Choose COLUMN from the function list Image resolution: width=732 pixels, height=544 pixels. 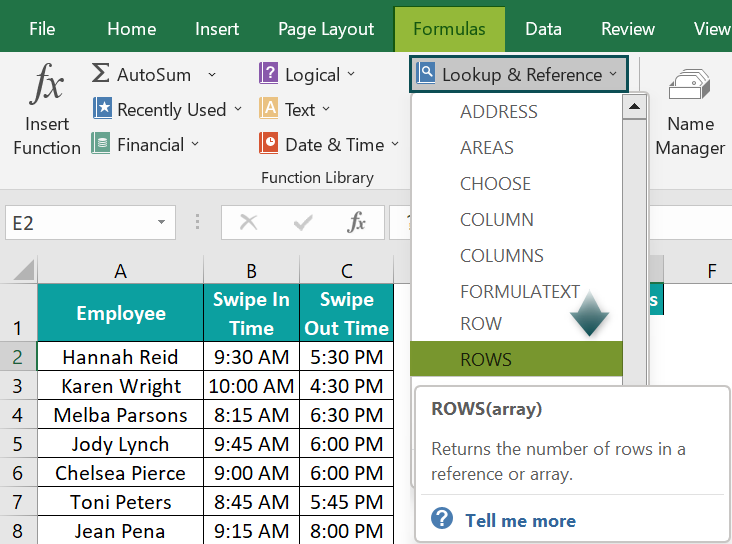(x=516, y=220)
